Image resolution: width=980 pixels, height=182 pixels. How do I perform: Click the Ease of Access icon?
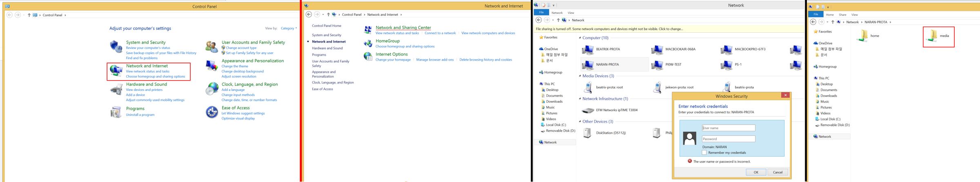[212, 112]
